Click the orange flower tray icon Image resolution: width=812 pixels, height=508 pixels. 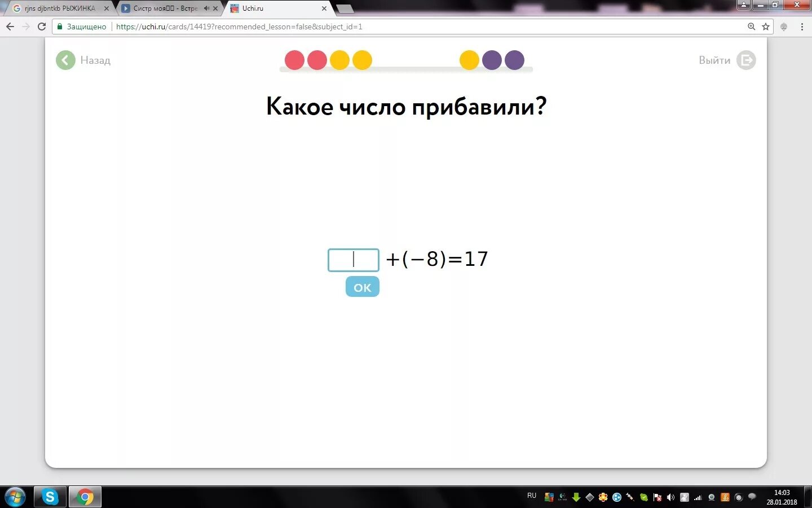(603, 497)
